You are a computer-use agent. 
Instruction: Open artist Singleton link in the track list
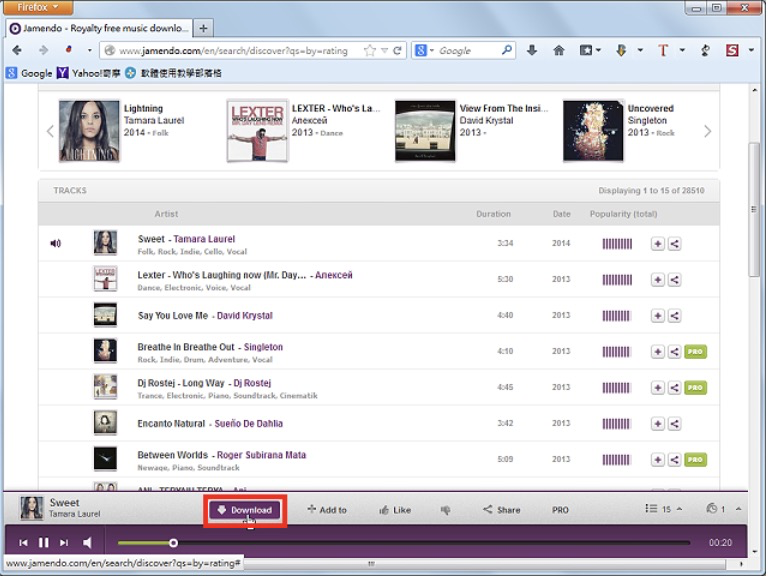pos(264,347)
